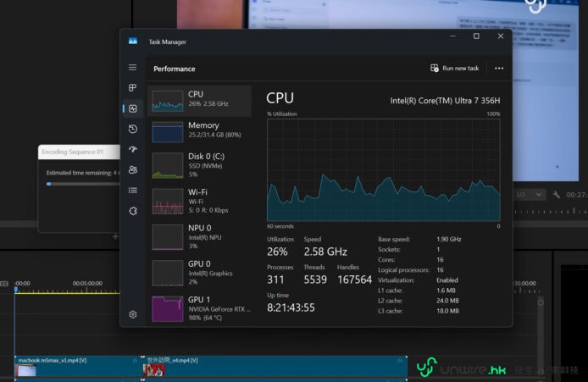Select the NPU 0 performance entry

[199, 237]
